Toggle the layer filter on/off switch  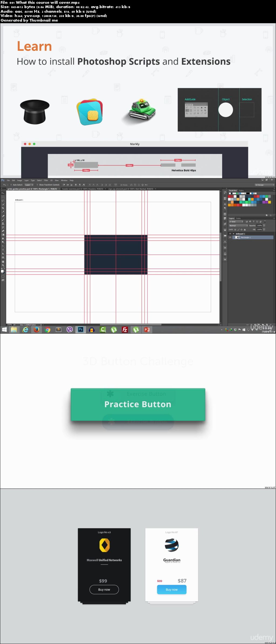(x=265, y=222)
